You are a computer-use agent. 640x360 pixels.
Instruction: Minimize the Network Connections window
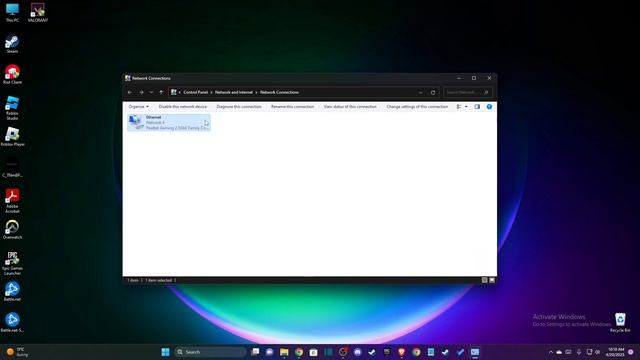click(x=459, y=78)
